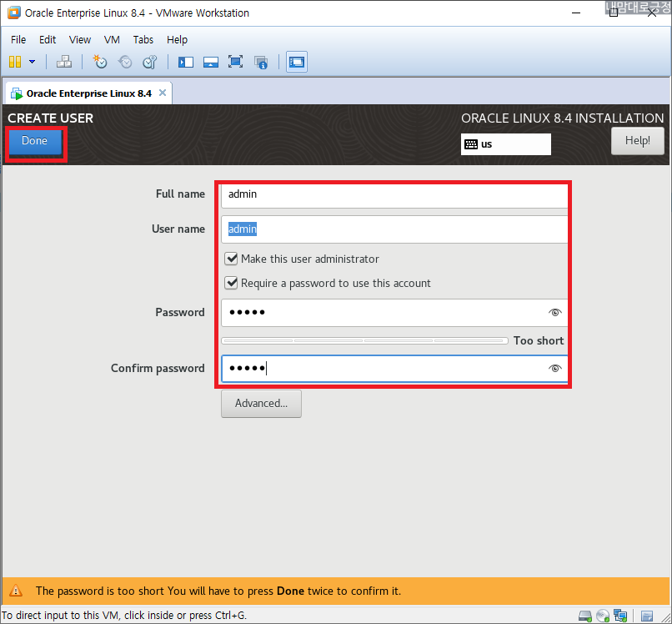
Task: Uncheck Require a password to use this account
Action: coord(231,283)
